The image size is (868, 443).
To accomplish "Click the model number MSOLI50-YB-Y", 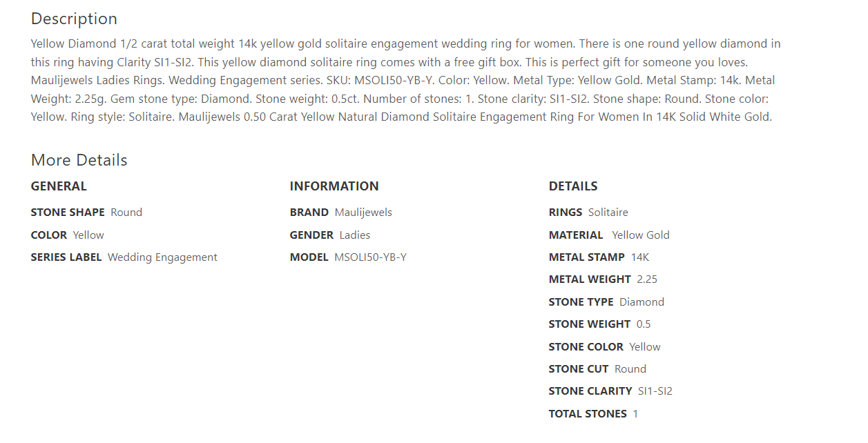I will coord(371,257).
